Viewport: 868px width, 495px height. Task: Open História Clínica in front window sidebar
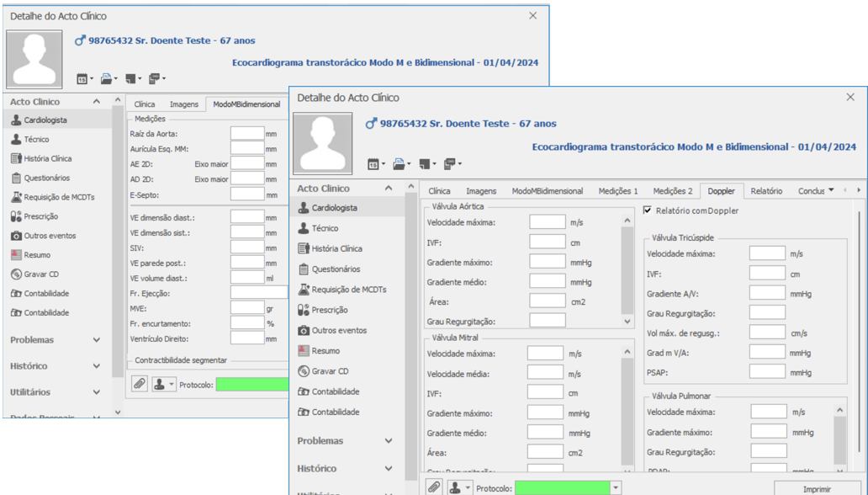[x=304, y=248]
